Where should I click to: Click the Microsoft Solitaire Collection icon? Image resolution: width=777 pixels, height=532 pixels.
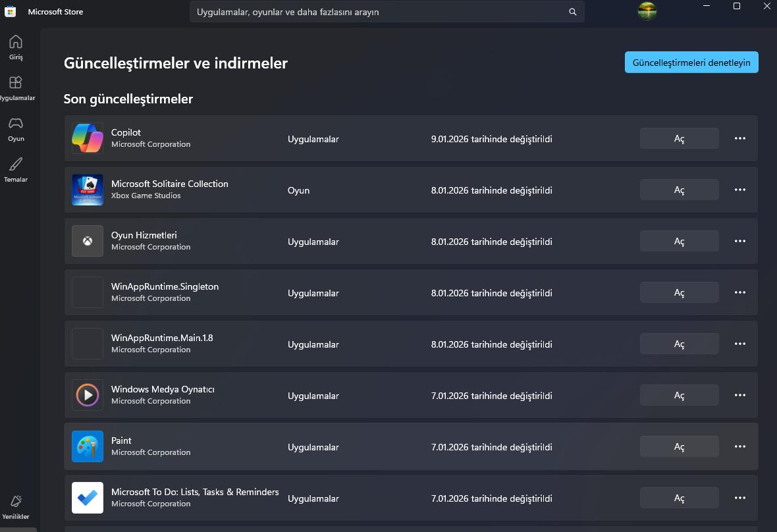(x=88, y=190)
